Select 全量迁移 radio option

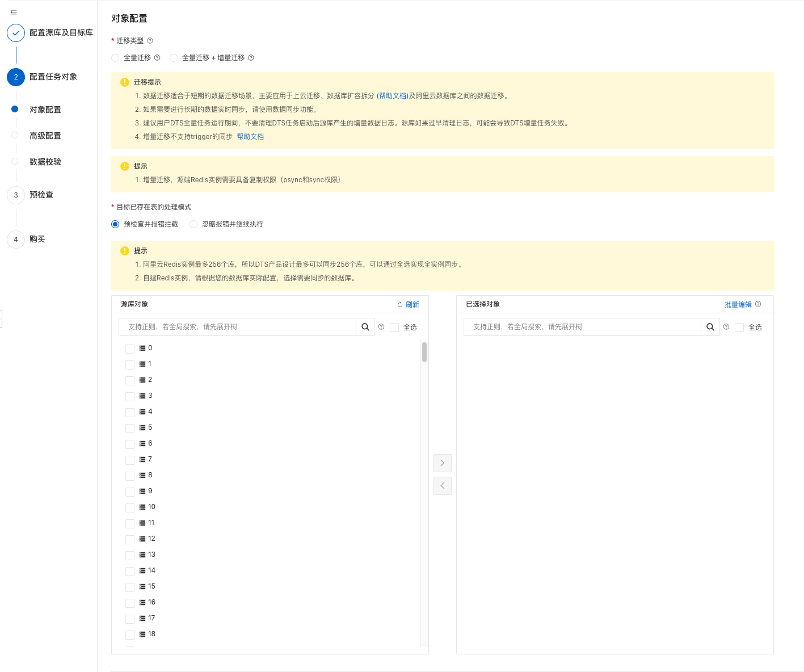pyautogui.click(x=115, y=58)
